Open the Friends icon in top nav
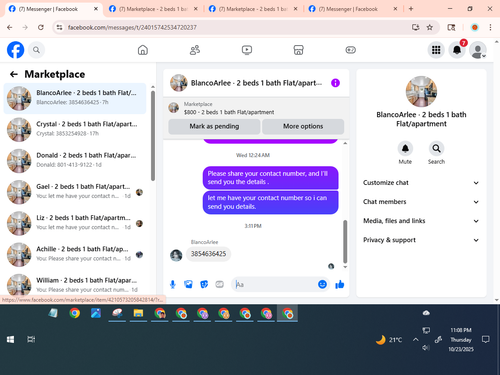Viewport: 500px width, 375px height. point(195,50)
